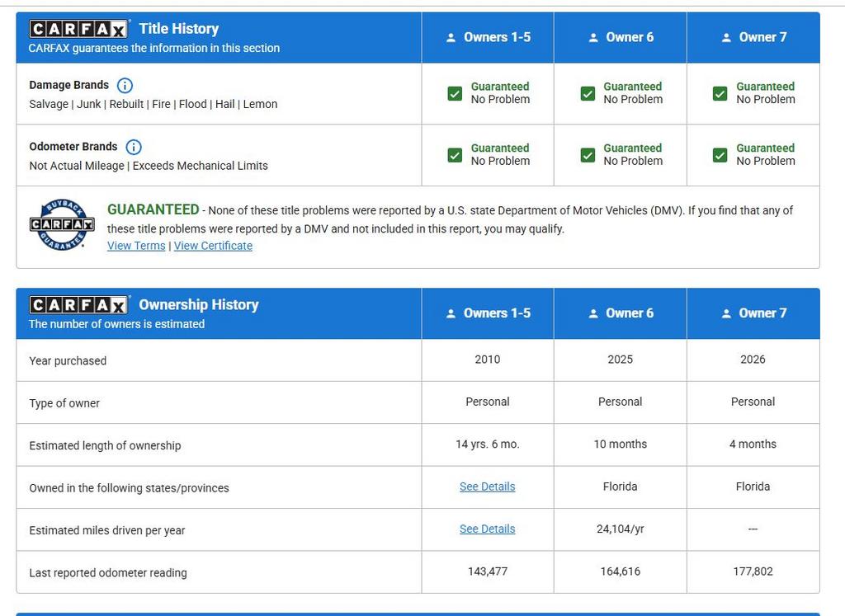845x616 pixels.
Task: Click person icon beside Owner 7 in Ownership History
Action: coord(726,313)
